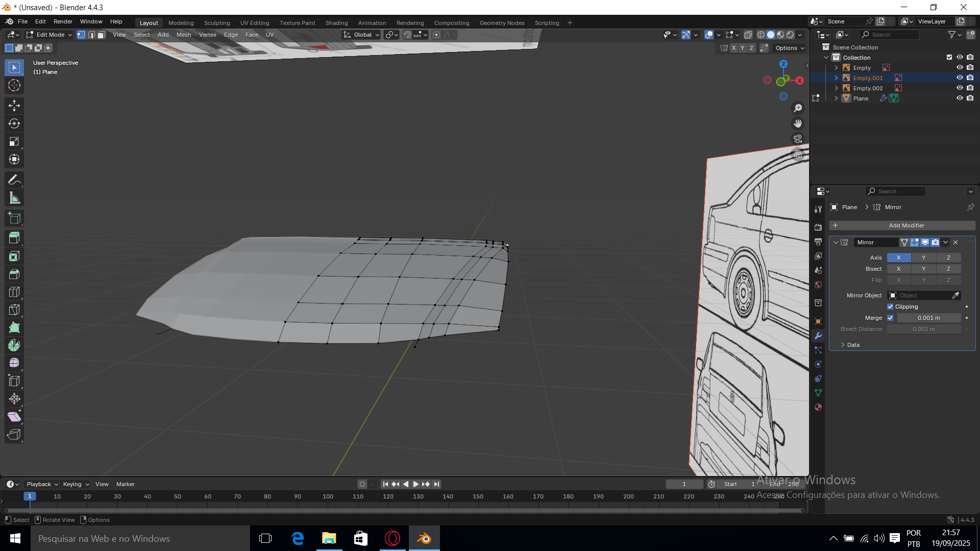Select the Annotate pencil tool
980x551 pixels.
tap(14, 180)
